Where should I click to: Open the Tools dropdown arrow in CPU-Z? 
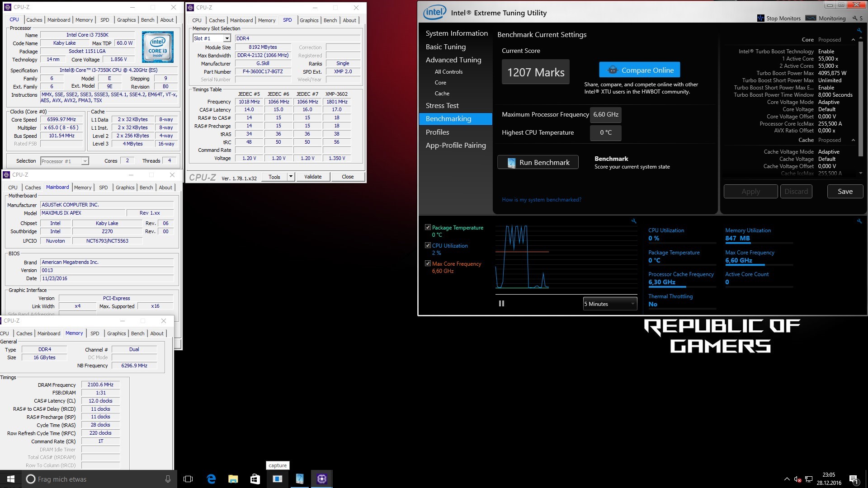[291, 177]
